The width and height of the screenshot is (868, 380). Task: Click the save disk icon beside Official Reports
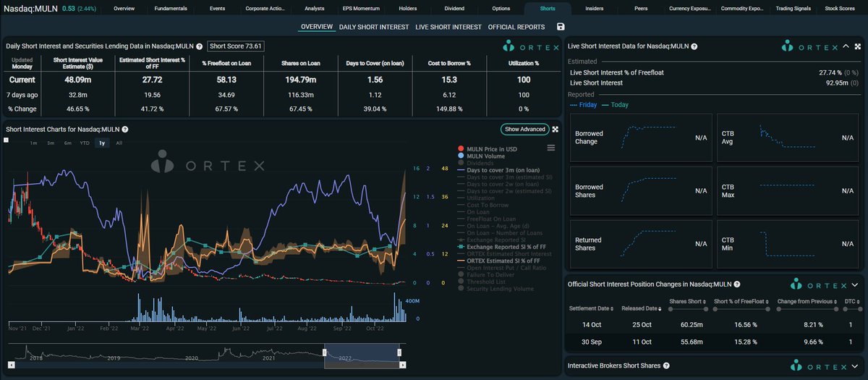pos(561,27)
